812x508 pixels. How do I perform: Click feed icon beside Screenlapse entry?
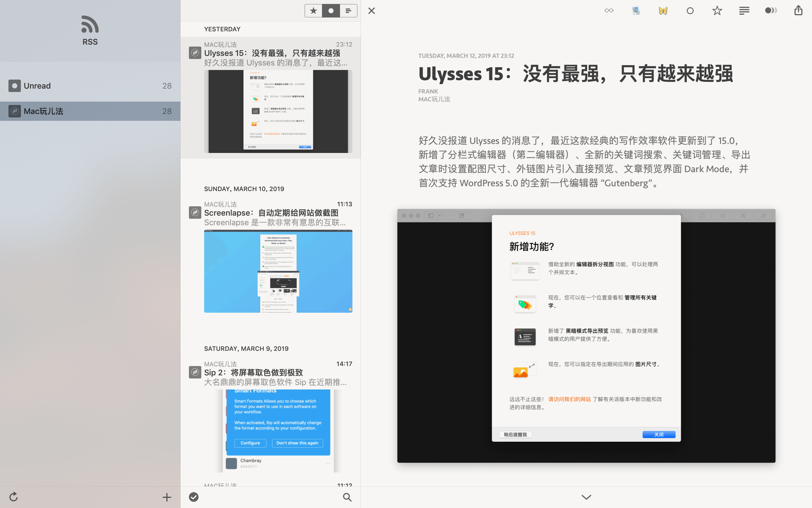(x=195, y=212)
